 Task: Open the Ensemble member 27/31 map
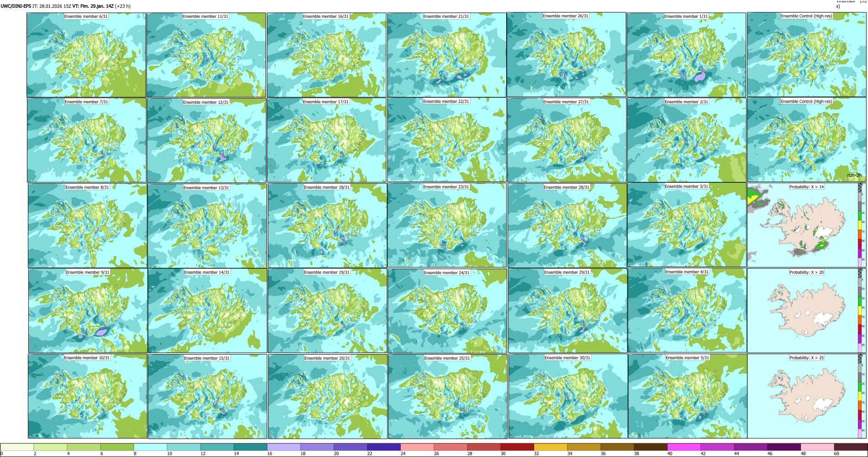(x=566, y=140)
